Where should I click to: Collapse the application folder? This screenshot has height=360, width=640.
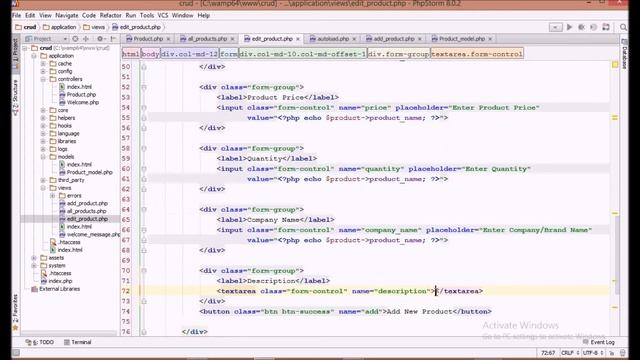(34, 56)
